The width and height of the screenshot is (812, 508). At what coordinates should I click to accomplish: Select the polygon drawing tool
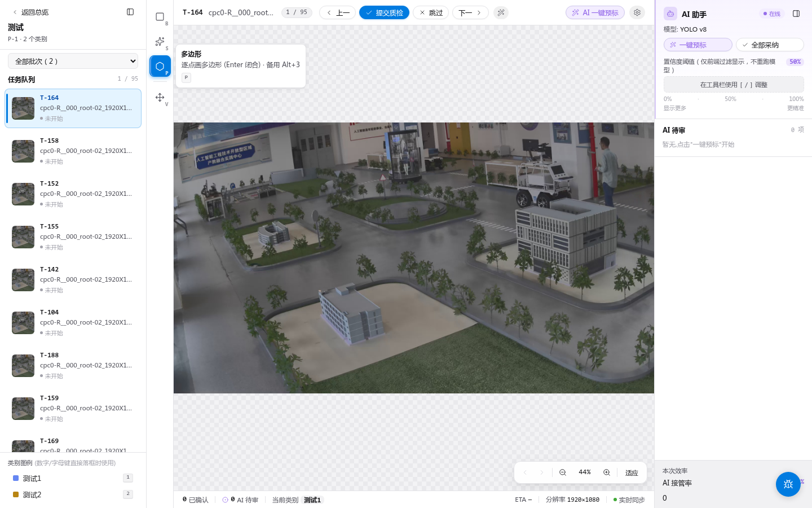coord(160,66)
